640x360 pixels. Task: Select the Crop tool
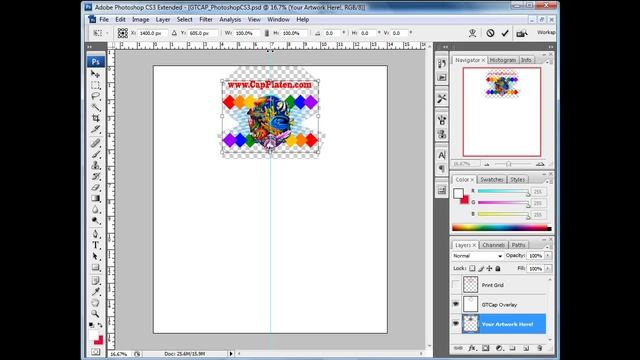click(x=96, y=118)
